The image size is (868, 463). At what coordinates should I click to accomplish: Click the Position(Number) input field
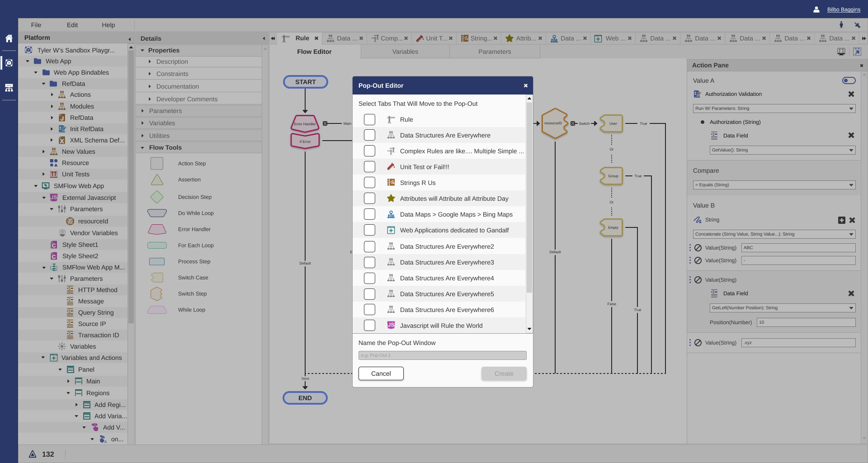807,322
